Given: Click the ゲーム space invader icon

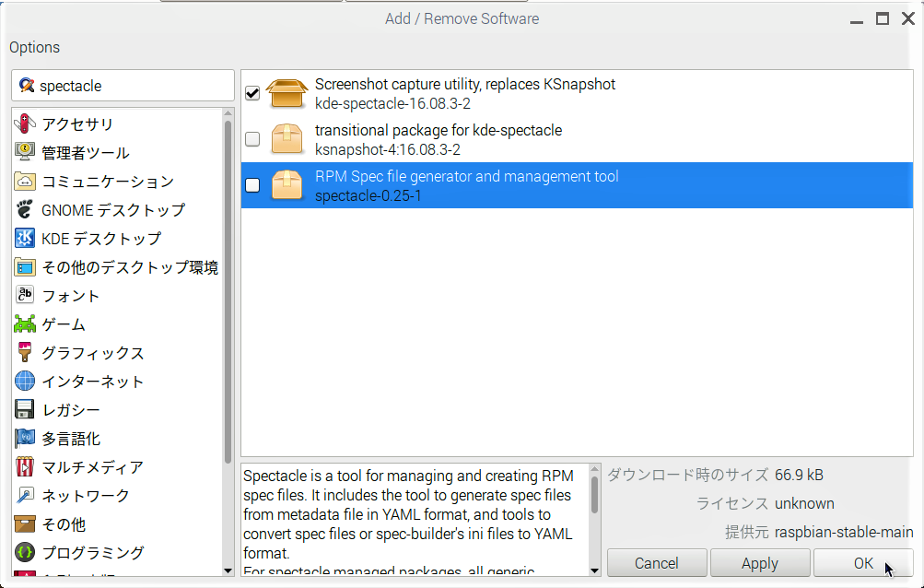Looking at the screenshot, I should [x=25, y=324].
